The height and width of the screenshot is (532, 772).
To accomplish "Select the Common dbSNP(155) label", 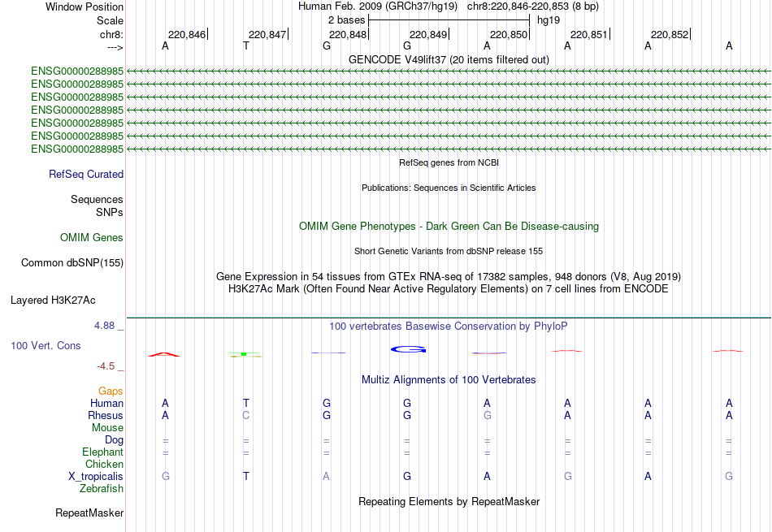I will tap(72, 263).
